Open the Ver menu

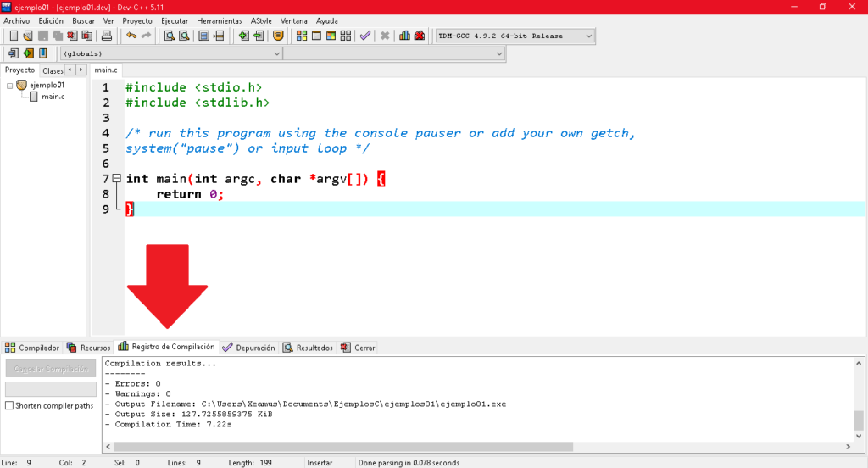tap(108, 21)
